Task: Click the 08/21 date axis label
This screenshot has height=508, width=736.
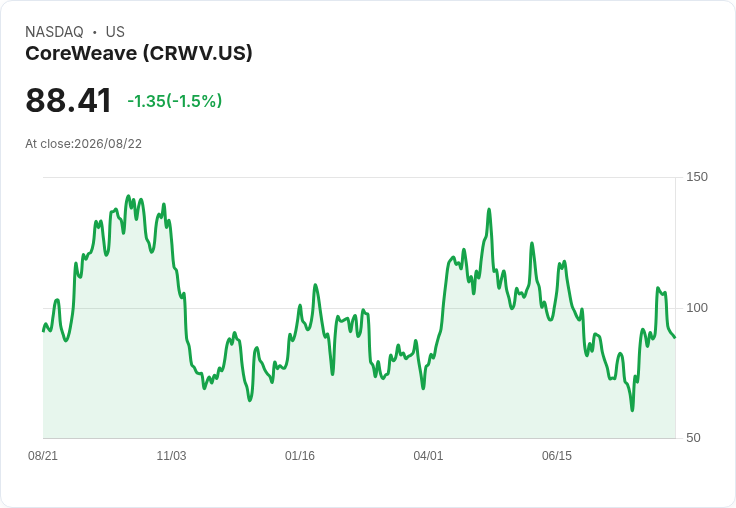Action: coord(43,456)
